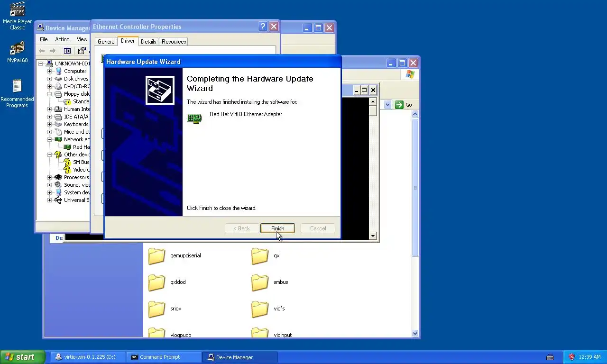The image size is (607, 364).
Task: Open the File menu in Device Manager
Action: (x=44, y=39)
